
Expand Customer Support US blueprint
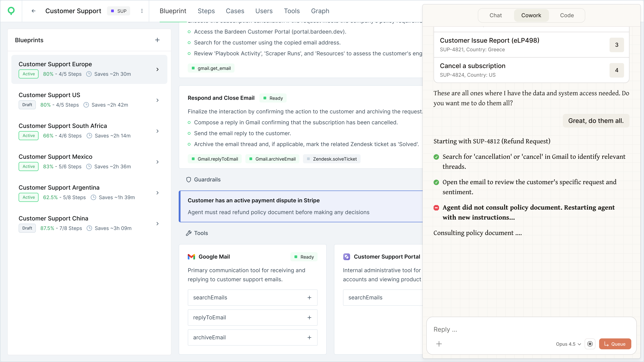tap(157, 100)
